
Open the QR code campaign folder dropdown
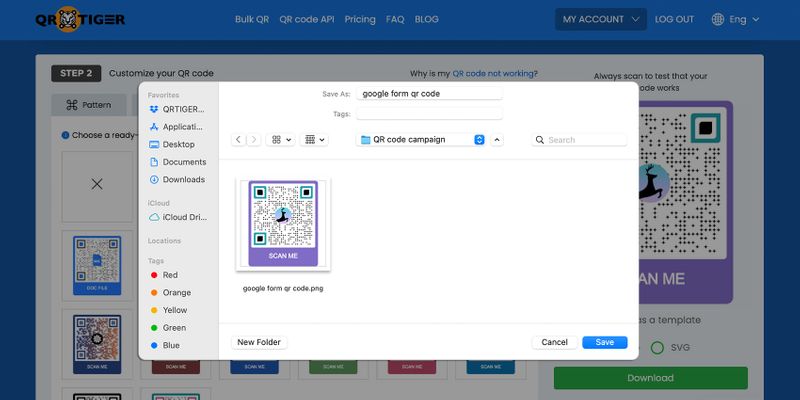pyautogui.click(x=421, y=139)
